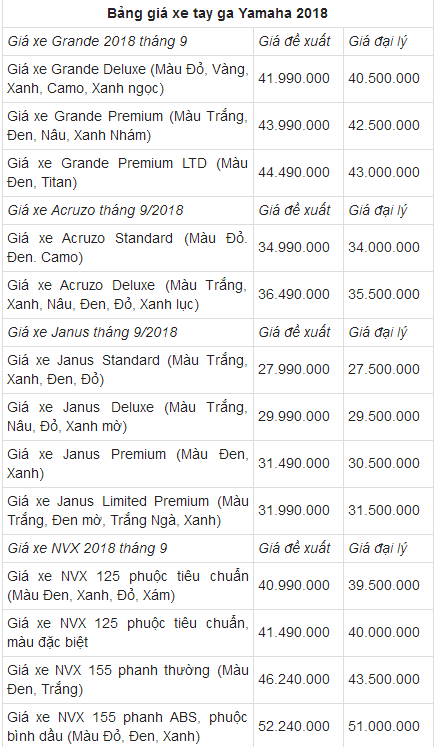Click the 36.490.000 Acruzo Deluxe price

pyautogui.click(x=294, y=294)
